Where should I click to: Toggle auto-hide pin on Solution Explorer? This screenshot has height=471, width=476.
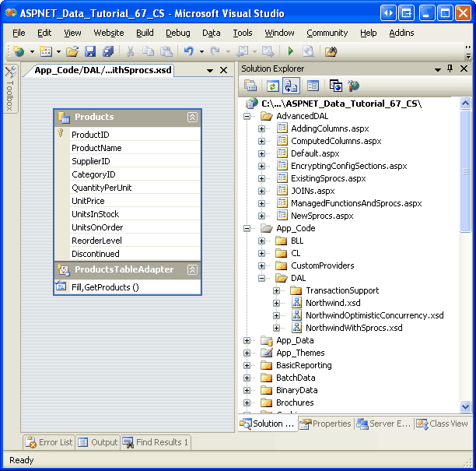(450, 69)
